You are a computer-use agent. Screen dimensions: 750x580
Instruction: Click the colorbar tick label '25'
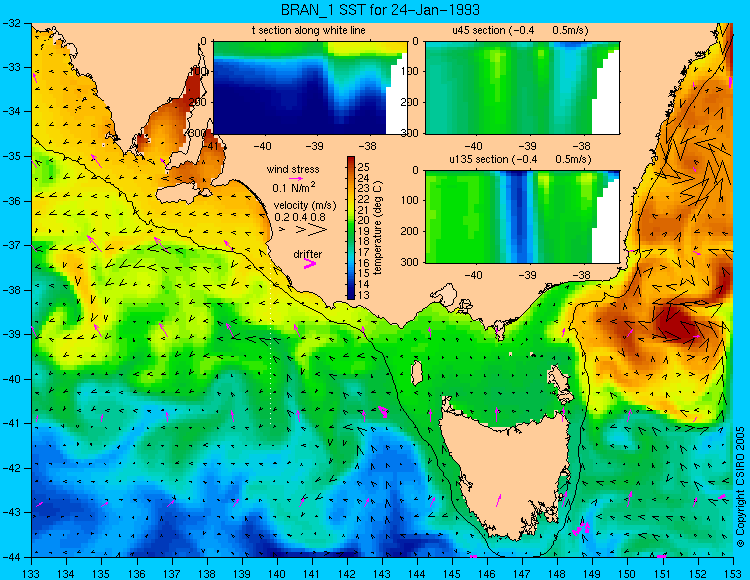364,167
